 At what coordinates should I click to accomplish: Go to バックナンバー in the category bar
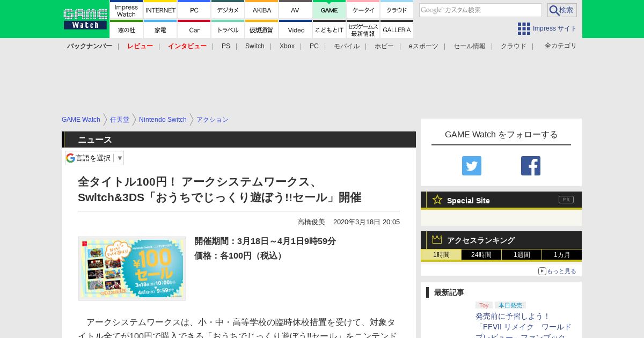click(x=90, y=46)
